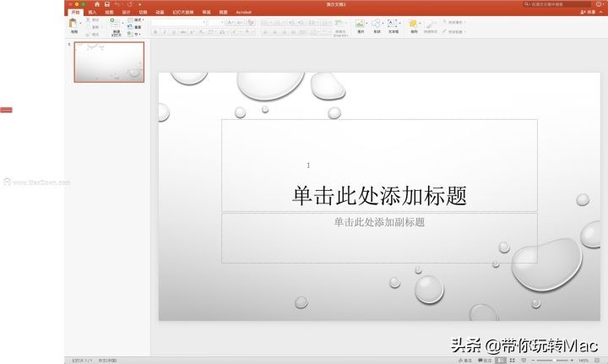Switch to the Transitions (切换) ribbon tab
The width and height of the screenshot is (608, 364).
click(143, 12)
